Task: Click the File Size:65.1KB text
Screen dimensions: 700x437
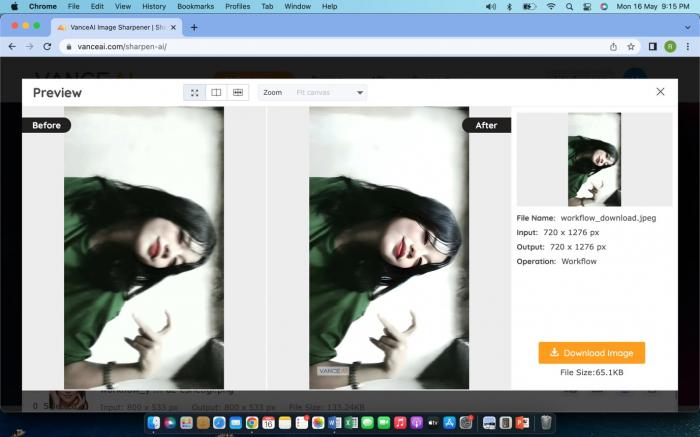Action: point(592,372)
